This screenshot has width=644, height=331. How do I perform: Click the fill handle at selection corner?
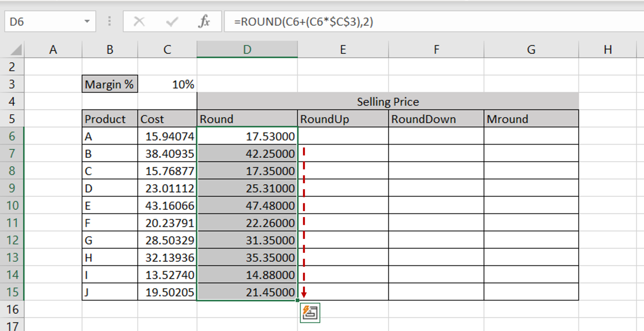(x=297, y=301)
